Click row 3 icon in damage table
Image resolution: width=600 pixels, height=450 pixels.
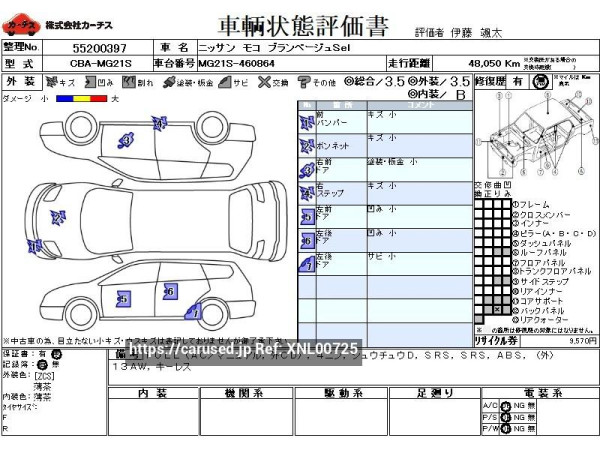coord(306,168)
